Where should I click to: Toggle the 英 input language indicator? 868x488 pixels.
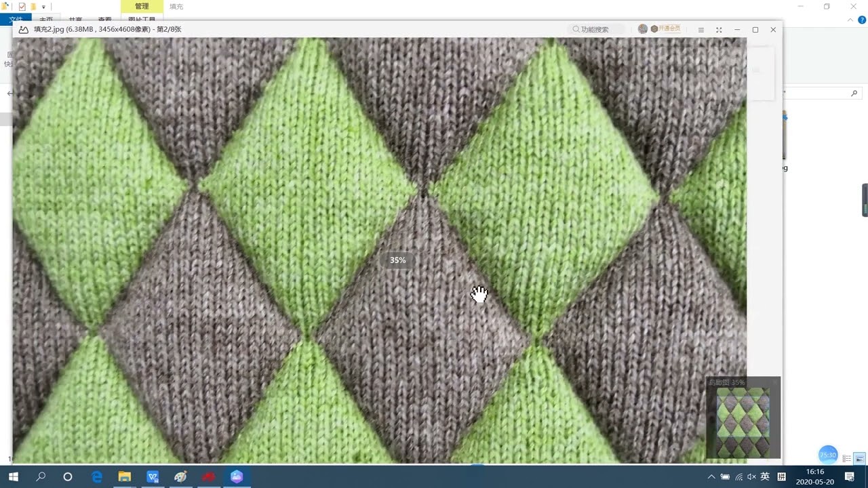tap(765, 477)
